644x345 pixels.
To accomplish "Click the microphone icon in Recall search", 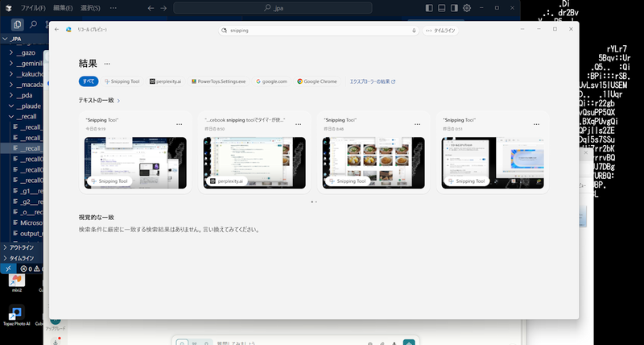I will click(x=414, y=31).
